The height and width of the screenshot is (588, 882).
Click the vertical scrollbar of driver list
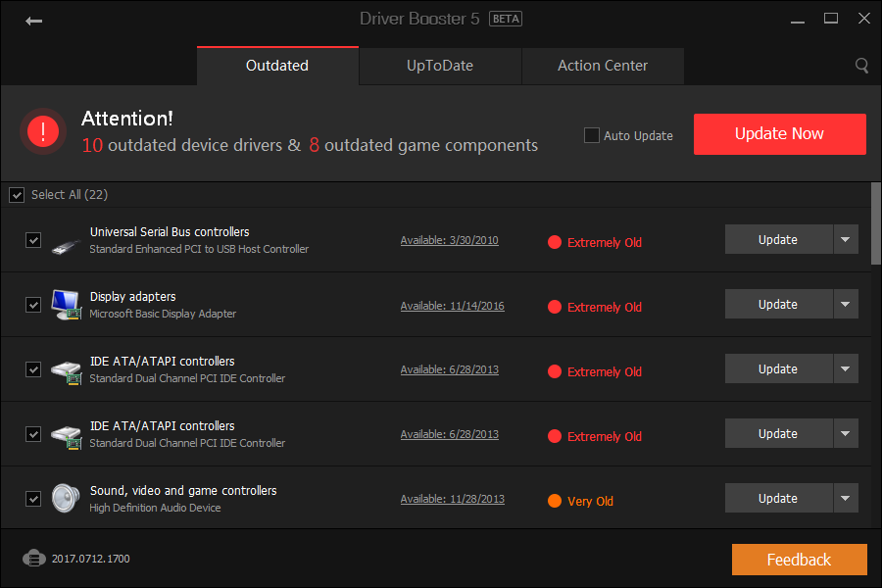click(x=875, y=225)
